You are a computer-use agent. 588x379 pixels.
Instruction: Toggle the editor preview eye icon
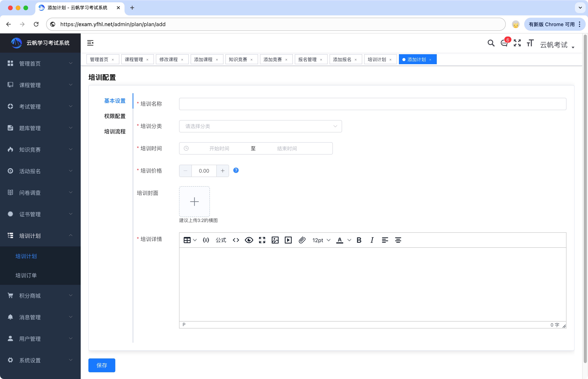pos(249,240)
